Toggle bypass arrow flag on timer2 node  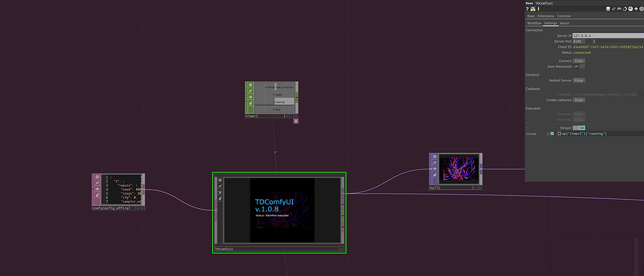tap(250, 97)
